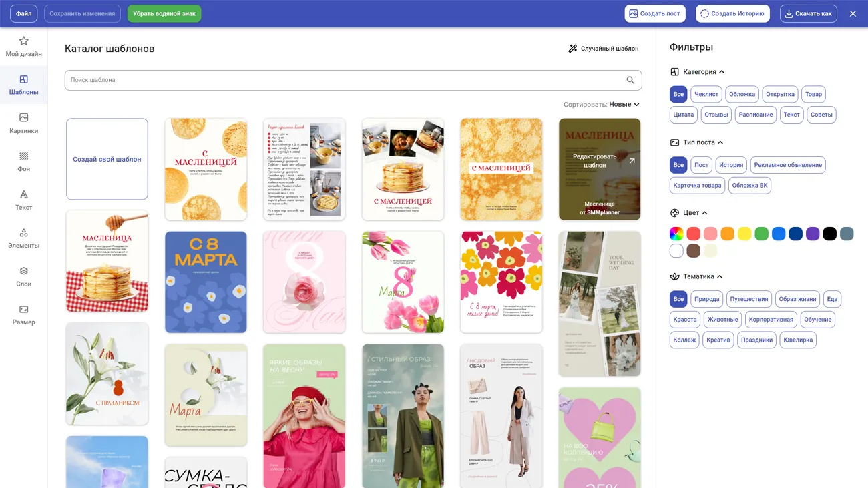Open the Файл menu
868x488 pixels.
pyautogui.click(x=23, y=13)
